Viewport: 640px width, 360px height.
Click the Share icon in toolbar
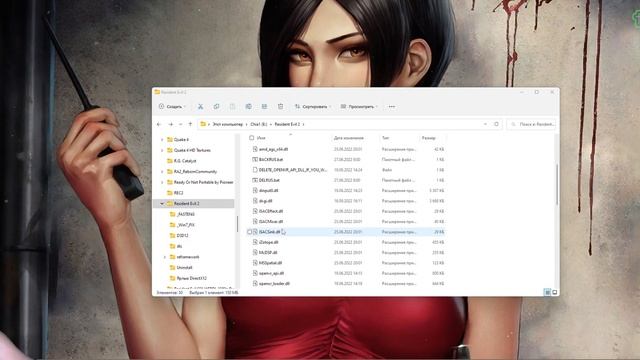point(264,107)
